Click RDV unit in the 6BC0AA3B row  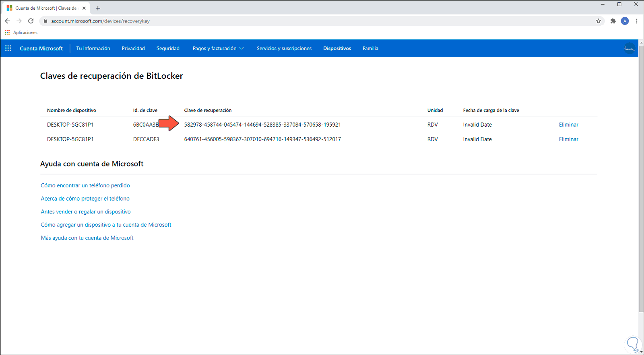pyautogui.click(x=433, y=125)
